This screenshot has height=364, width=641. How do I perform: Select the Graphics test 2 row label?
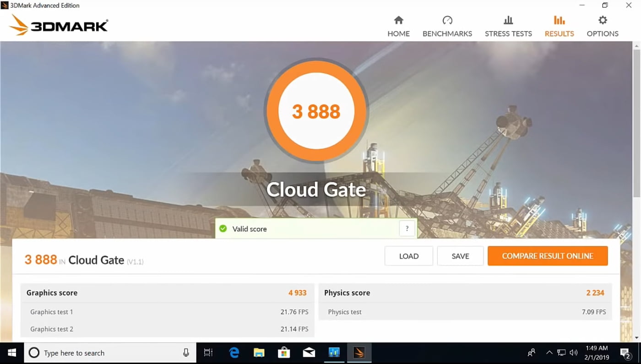[x=52, y=329]
